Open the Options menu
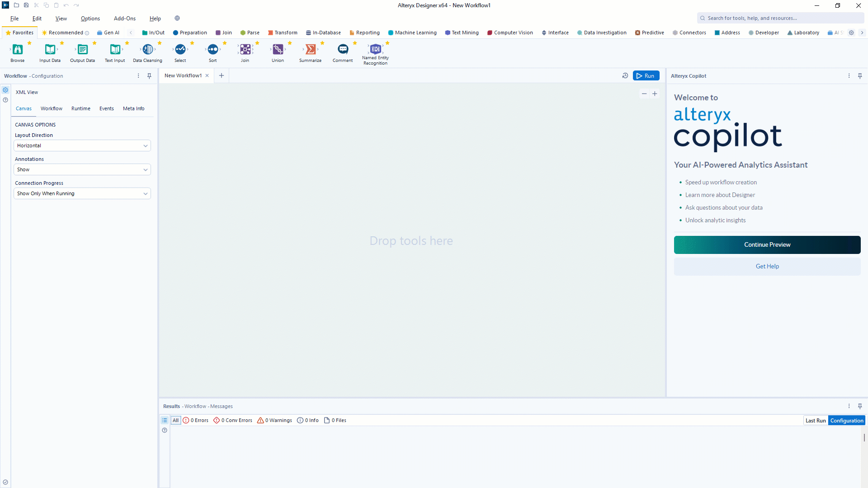 [90, 19]
